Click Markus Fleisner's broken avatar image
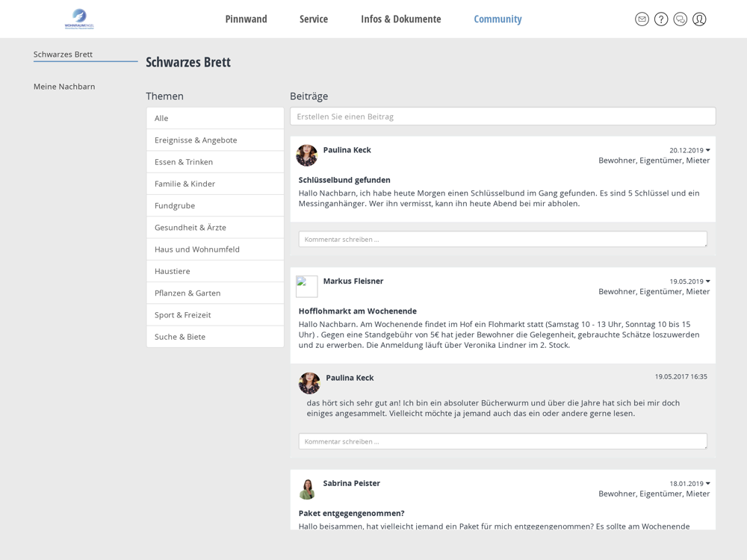The image size is (747, 560). click(307, 286)
